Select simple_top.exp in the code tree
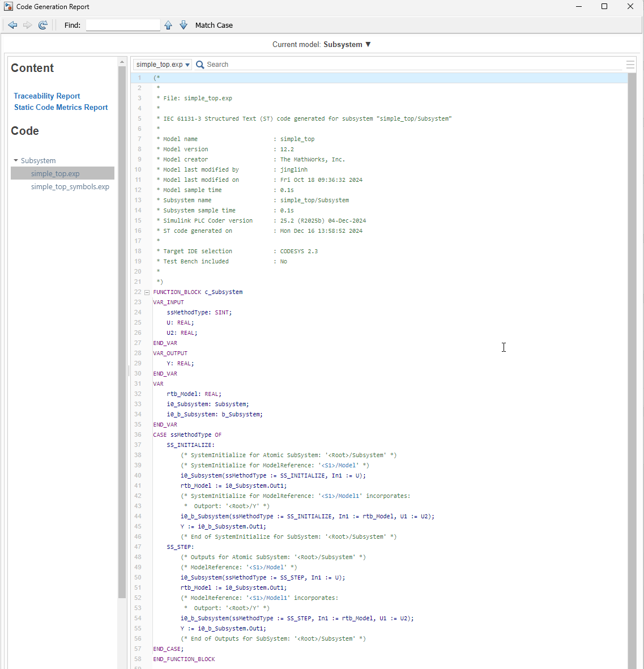Viewport: 644px width, 669px height. tap(56, 173)
